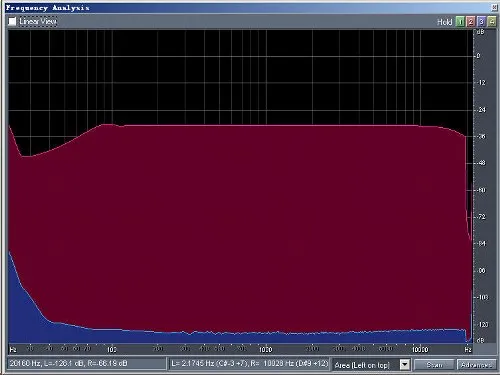Click the Area (Left on top) combo box text
Screen dimensions: 500x375
coord(362,365)
